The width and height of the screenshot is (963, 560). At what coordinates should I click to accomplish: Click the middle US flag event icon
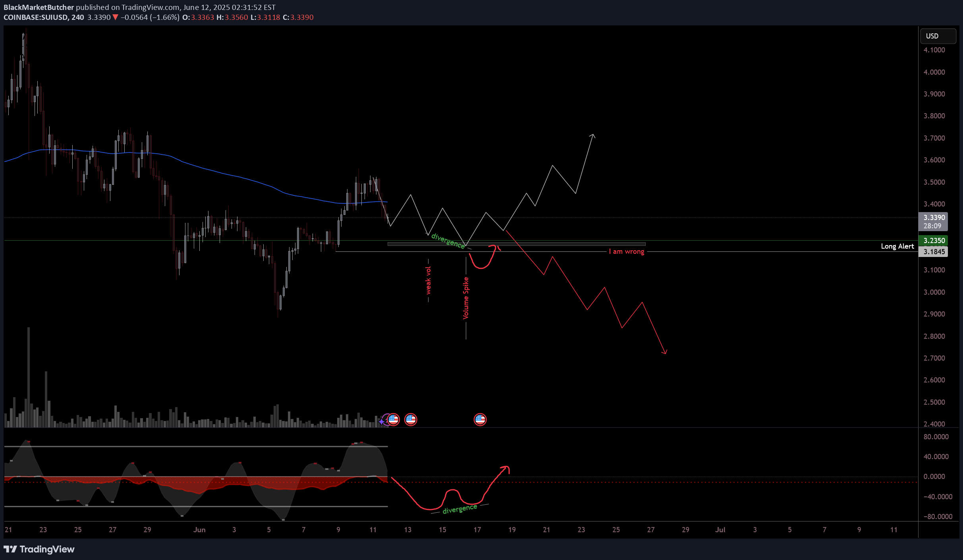[411, 419]
